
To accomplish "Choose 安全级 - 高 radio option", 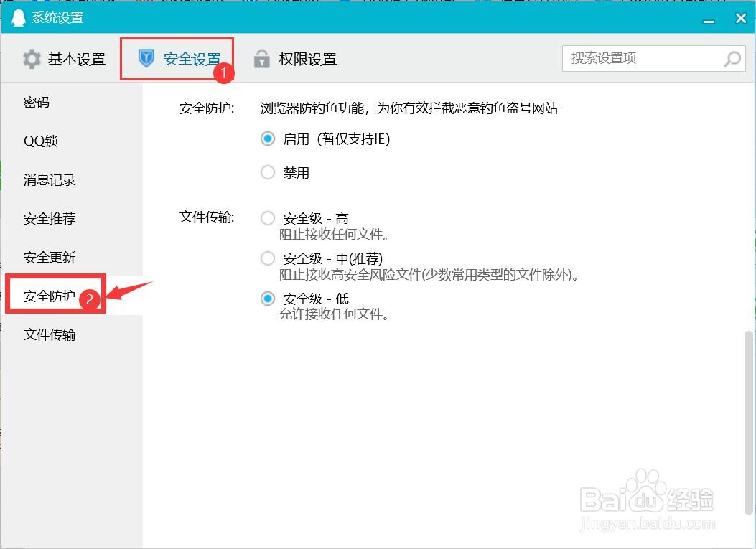I will click(x=268, y=218).
